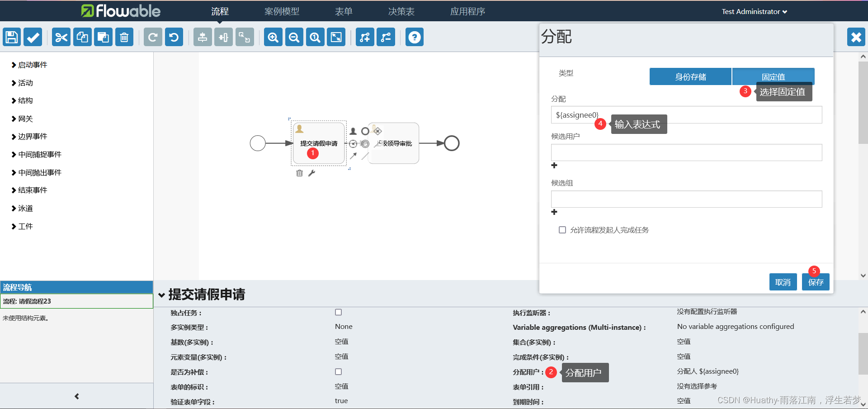Add a user task from the quick menu

[x=353, y=131]
